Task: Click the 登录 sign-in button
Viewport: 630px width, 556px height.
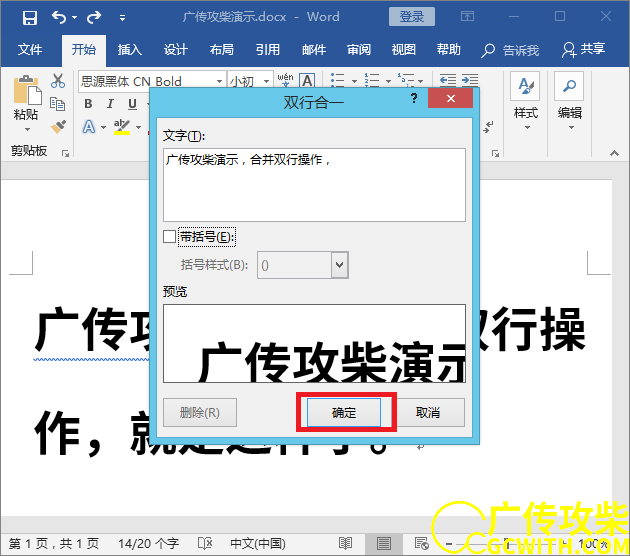Action: point(411,16)
